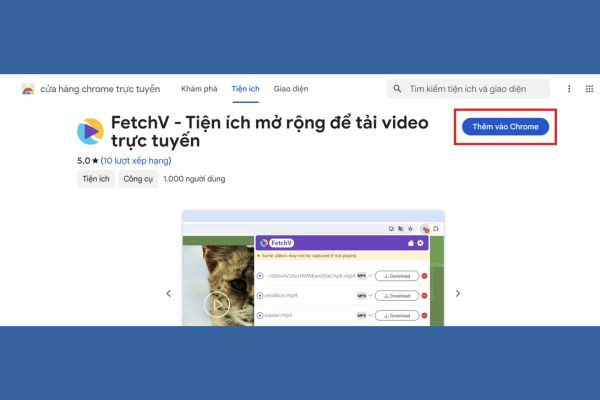Click play icon beside first video file
Viewport: 600px width, 400px height.
pos(260,276)
